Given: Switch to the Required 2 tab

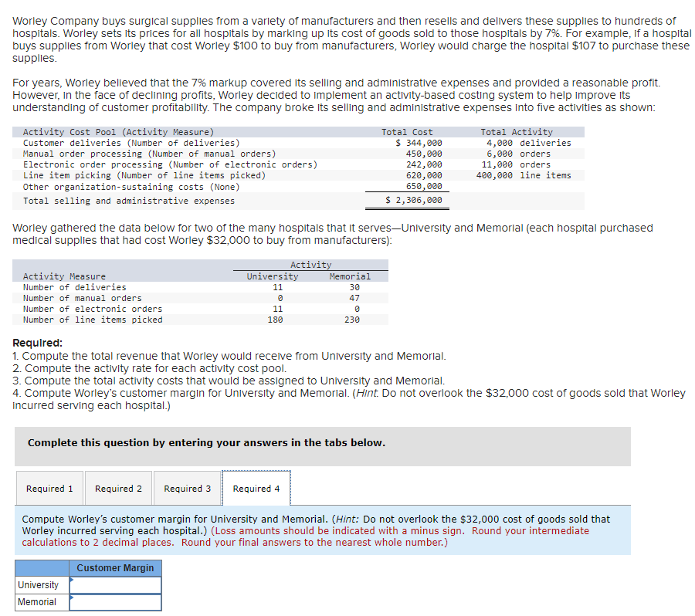Looking at the screenshot, I should pos(118,489).
